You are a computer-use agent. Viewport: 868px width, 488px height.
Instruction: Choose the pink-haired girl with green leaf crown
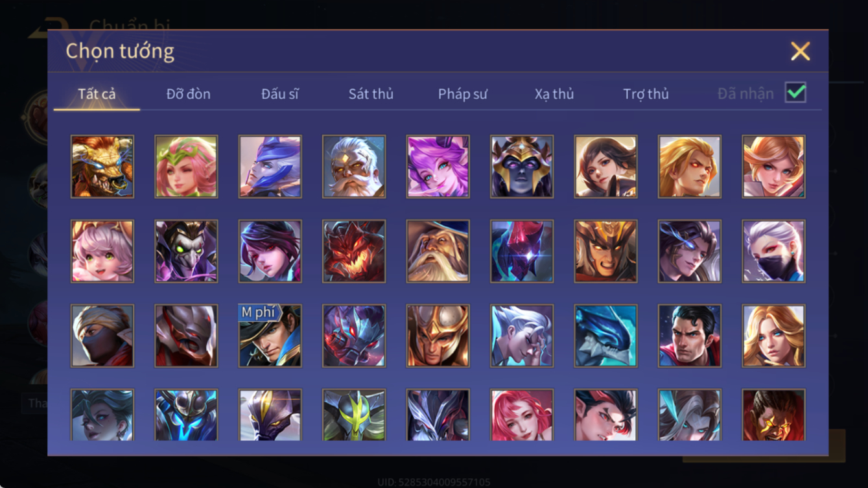[x=186, y=167]
